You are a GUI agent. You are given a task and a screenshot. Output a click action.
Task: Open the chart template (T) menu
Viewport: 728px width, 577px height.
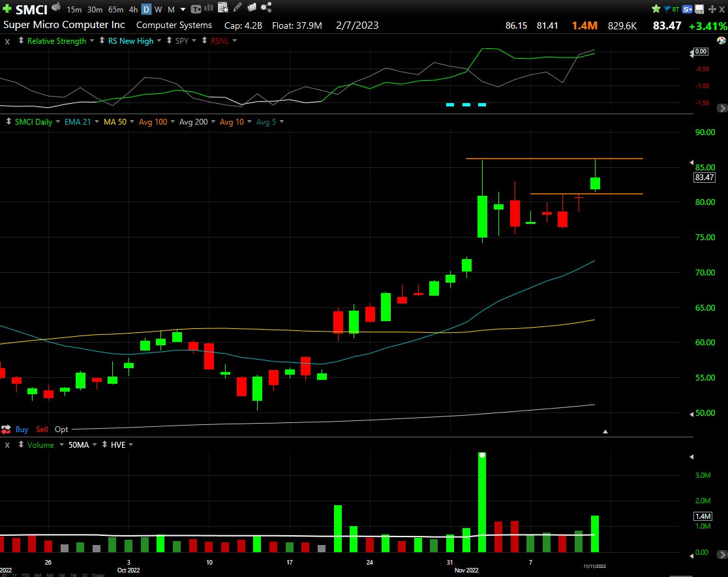[196, 9]
